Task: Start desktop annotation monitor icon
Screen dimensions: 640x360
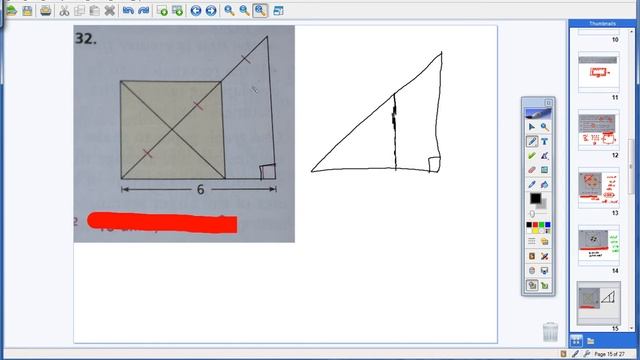Action: 544,271
